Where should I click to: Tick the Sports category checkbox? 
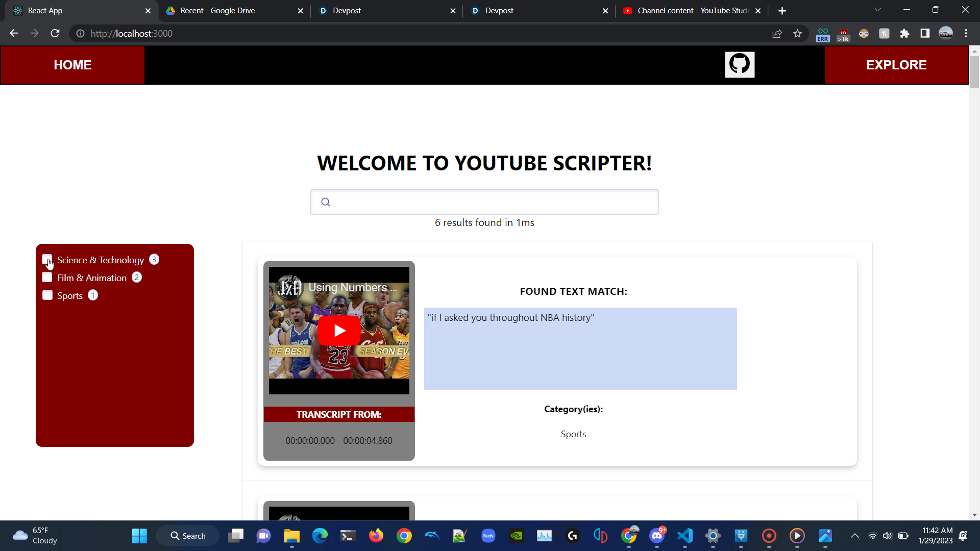point(47,295)
